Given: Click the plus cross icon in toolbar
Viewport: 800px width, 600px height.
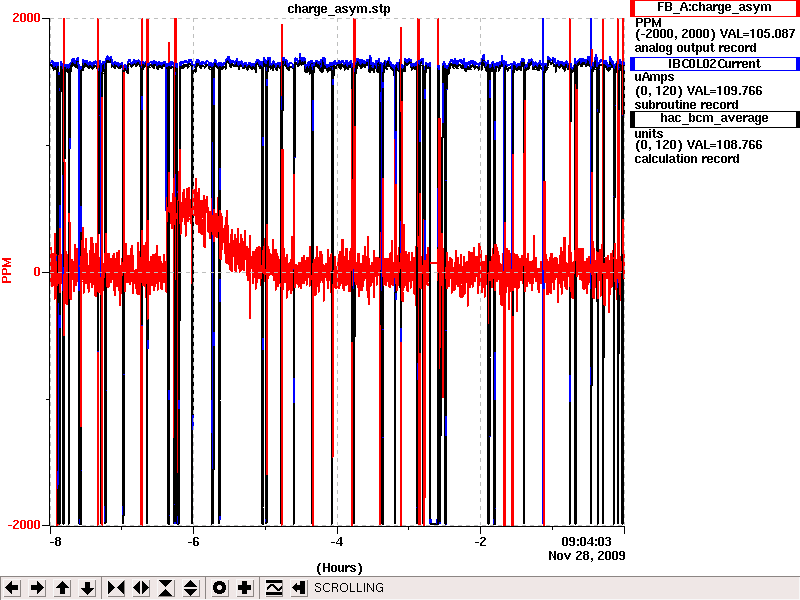Looking at the screenshot, I should click(x=244, y=588).
